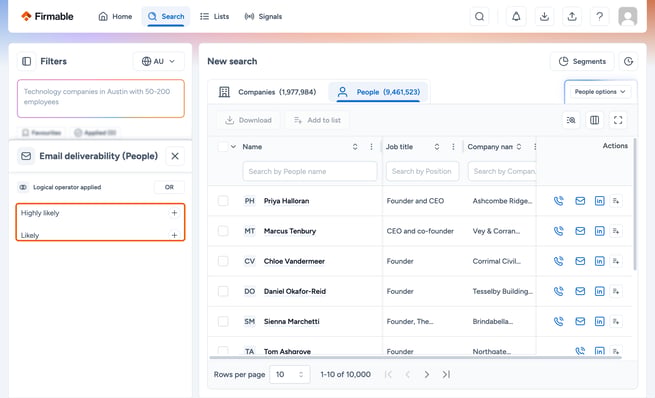Toggle fullscreen table view icon

pyautogui.click(x=618, y=120)
